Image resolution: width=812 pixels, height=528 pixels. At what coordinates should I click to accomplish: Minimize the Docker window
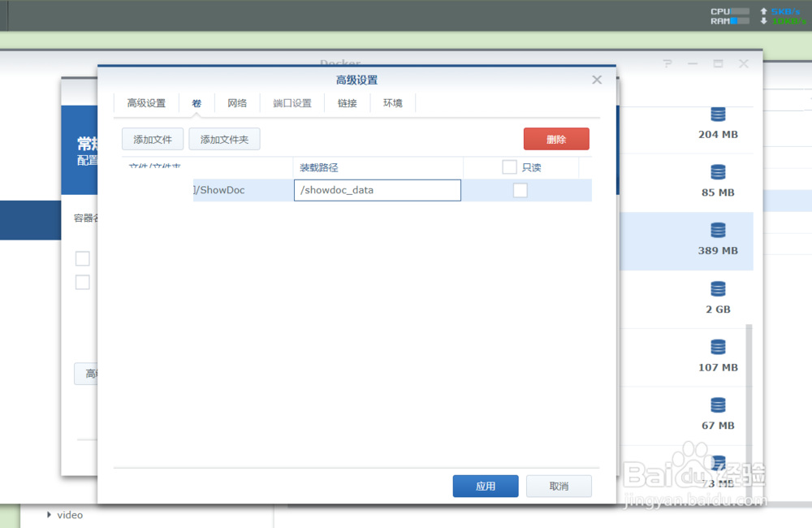[x=693, y=63]
